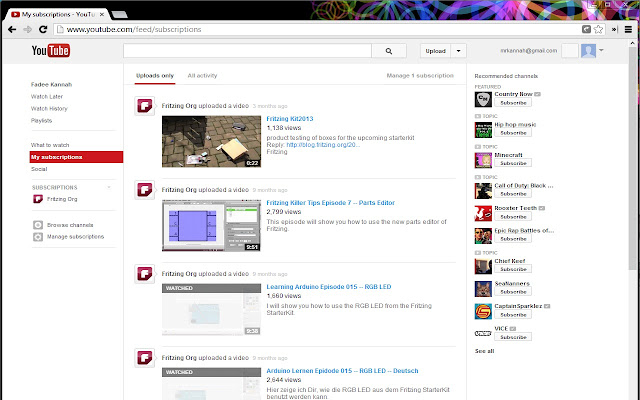The image size is (640, 400).
Task: Bookmark the page with star icon
Action: pos(598,29)
